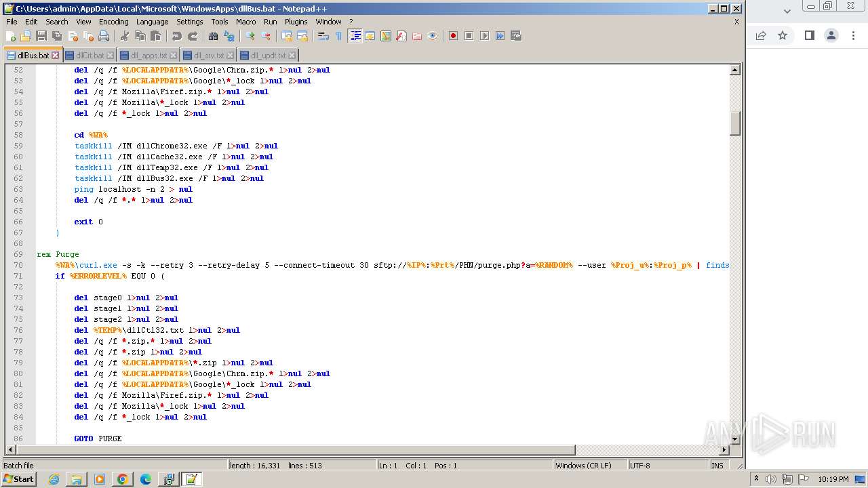Click the Playback macro icon

coord(485,36)
